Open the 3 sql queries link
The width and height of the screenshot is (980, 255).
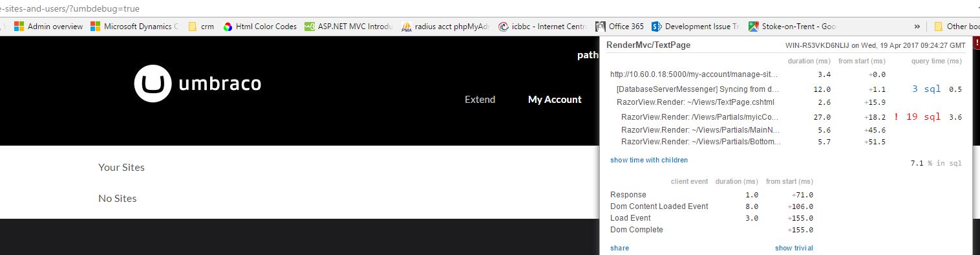[926, 89]
